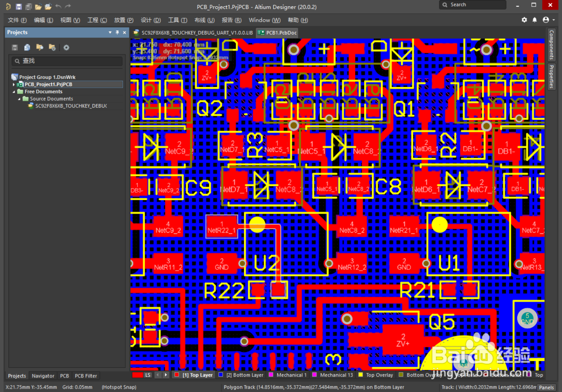Click the Panels button
Image resolution: width=562 pixels, height=392 pixels.
click(x=546, y=388)
